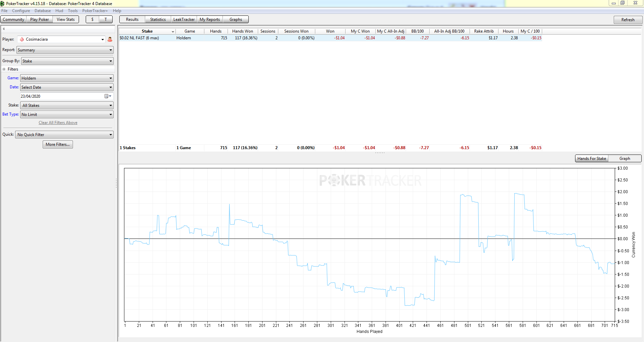
Task: Sort by the Hands Won column header
Action: (243, 31)
